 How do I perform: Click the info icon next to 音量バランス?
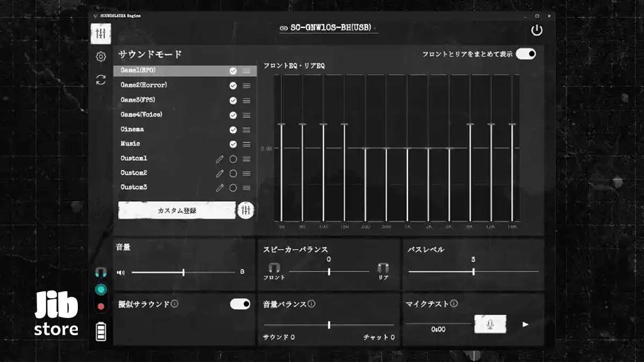point(311,304)
